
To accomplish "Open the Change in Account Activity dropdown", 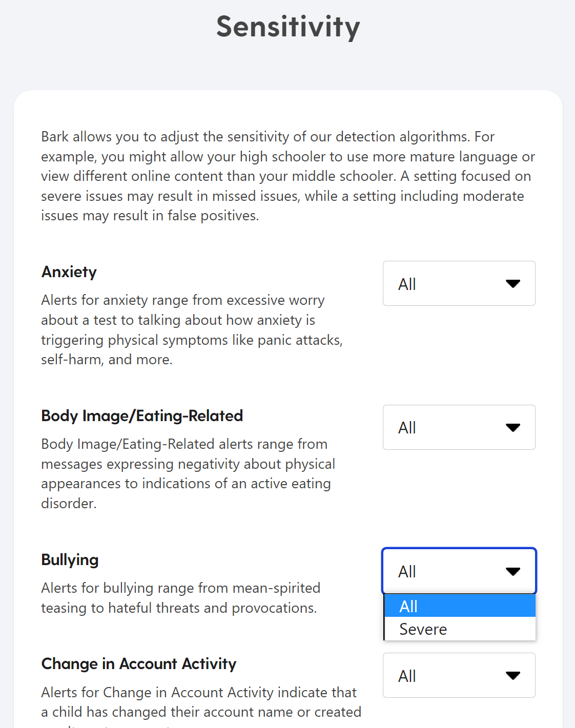I will [459, 675].
